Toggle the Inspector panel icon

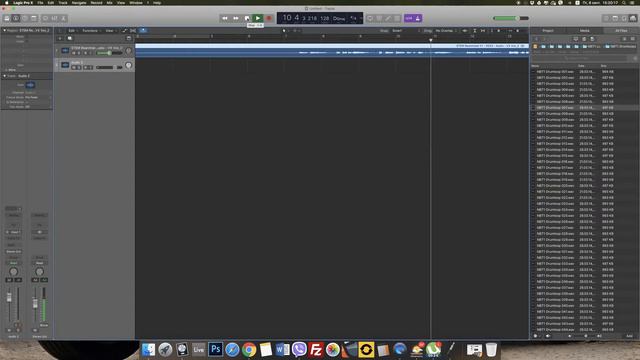click(x=16, y=18)
